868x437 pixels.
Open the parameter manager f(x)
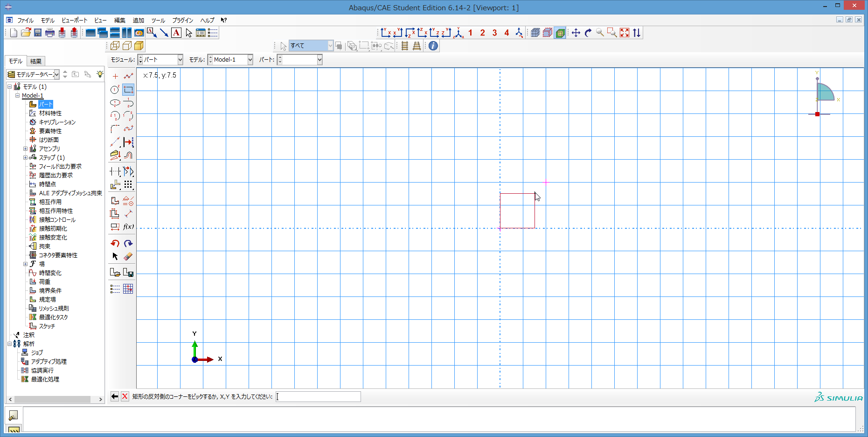[x=128, y=226]
